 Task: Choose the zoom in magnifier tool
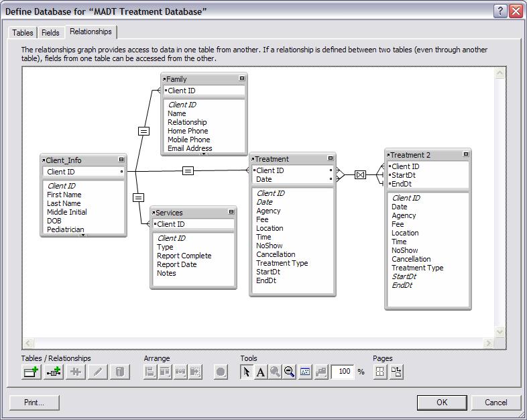(x=275, y=372)
